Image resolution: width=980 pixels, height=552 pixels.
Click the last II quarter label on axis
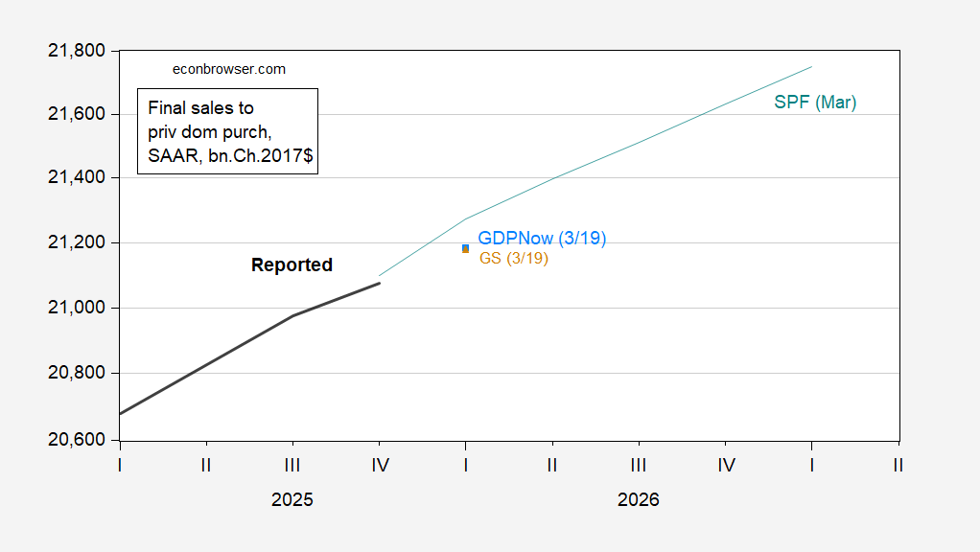pos(898,466)
